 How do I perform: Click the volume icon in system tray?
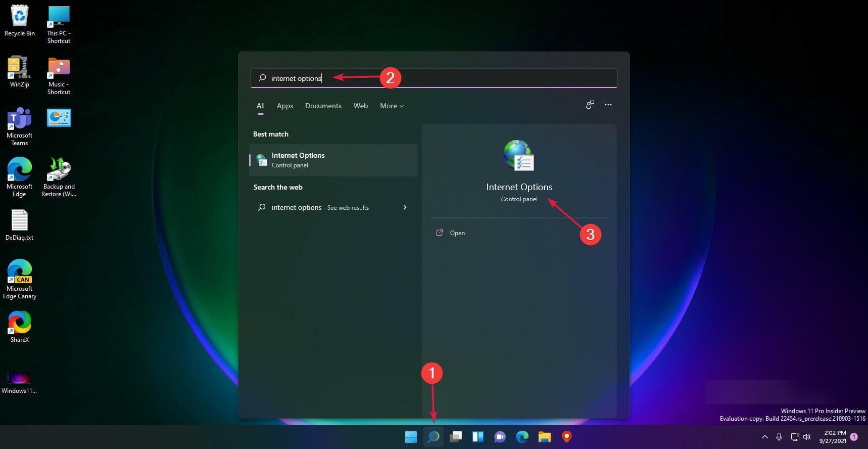click(x=807, y=437)
